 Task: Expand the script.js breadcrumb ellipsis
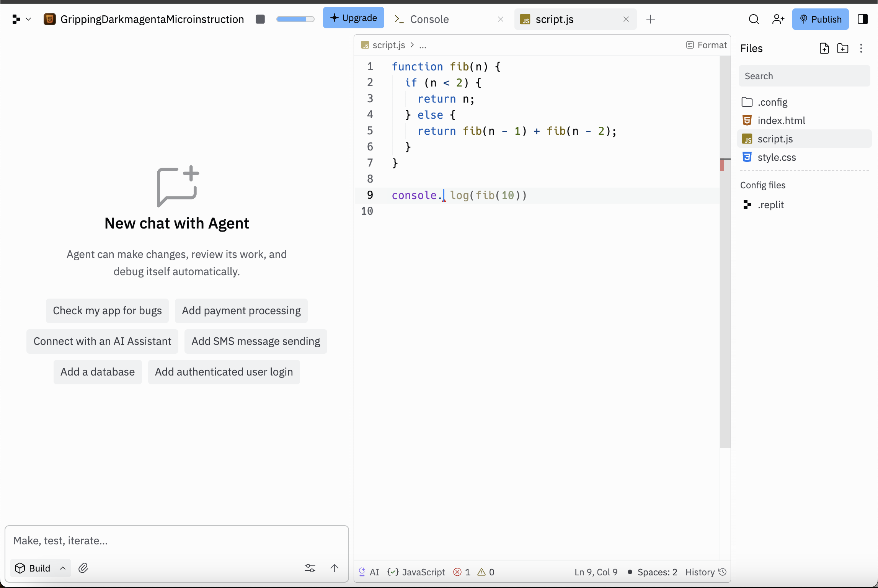click(423, 45)
